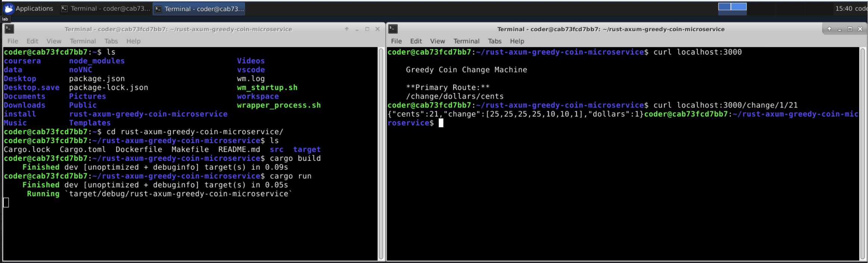
Task: Click 'wrapper_process.sh' script name
Action: pos(279,105)
